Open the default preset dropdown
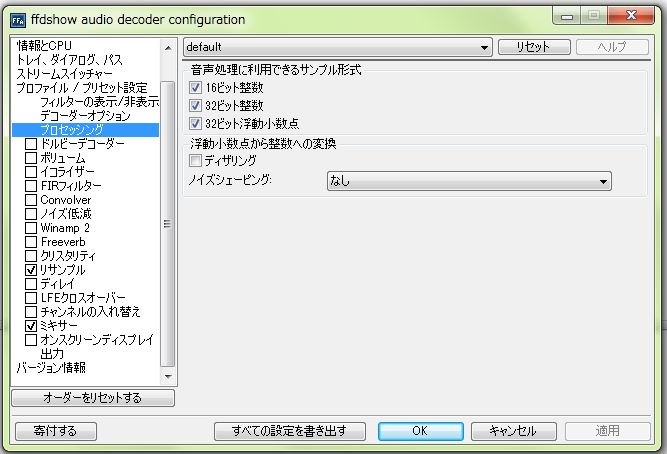The height and width of the screenshot is (454, 667). click(x=338, y=47)
